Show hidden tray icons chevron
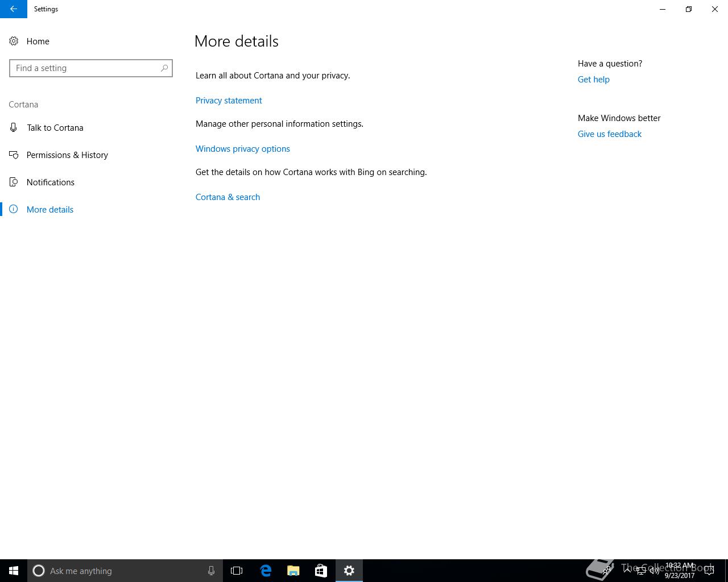 (x=627, y=571)
